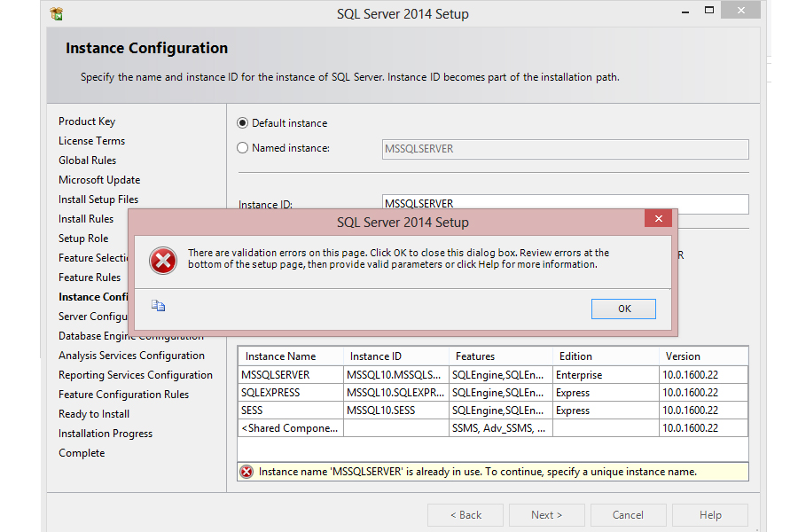
Task: Click the version cell in Shared Components row
Action: point(703,428)
